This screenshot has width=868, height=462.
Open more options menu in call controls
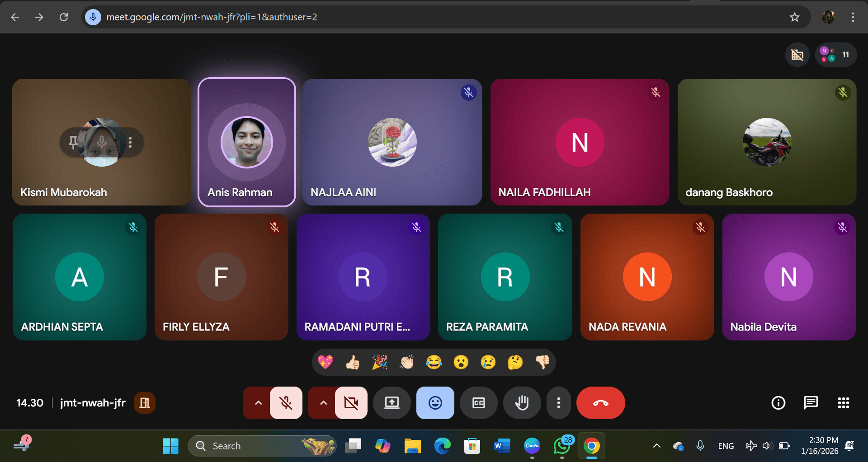559,403
